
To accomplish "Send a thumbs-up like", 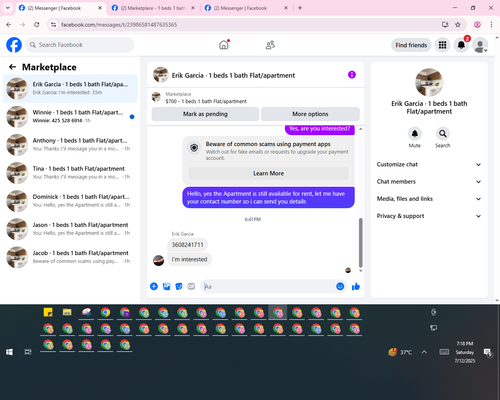I will pos(356,286).
